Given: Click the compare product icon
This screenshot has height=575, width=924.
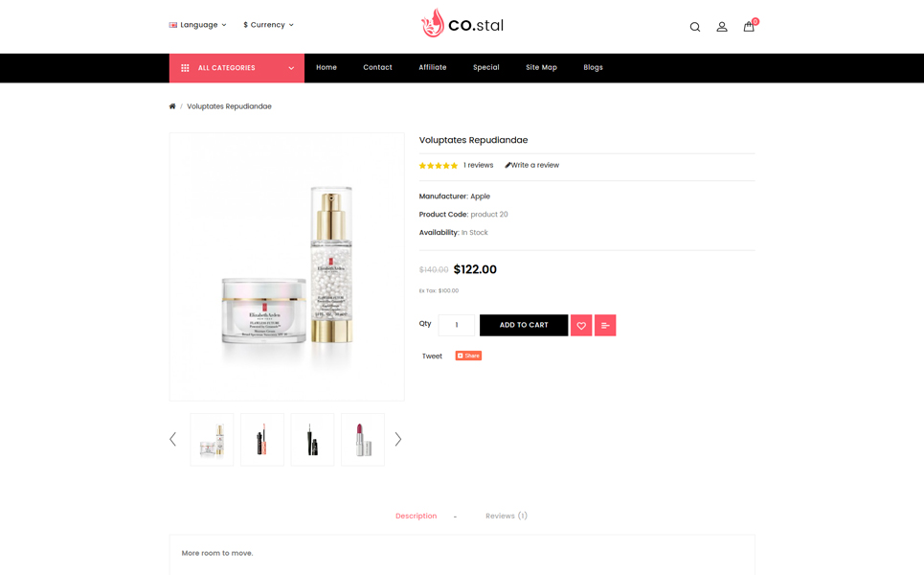Looking at the screenshot, I should click(x=605, y=325).
